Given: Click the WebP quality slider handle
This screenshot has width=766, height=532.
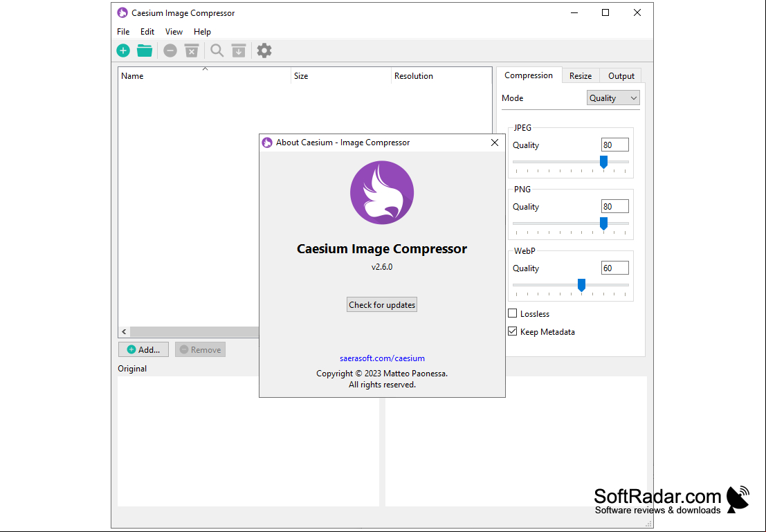Looking at the screenshot, I should [581, 285].
